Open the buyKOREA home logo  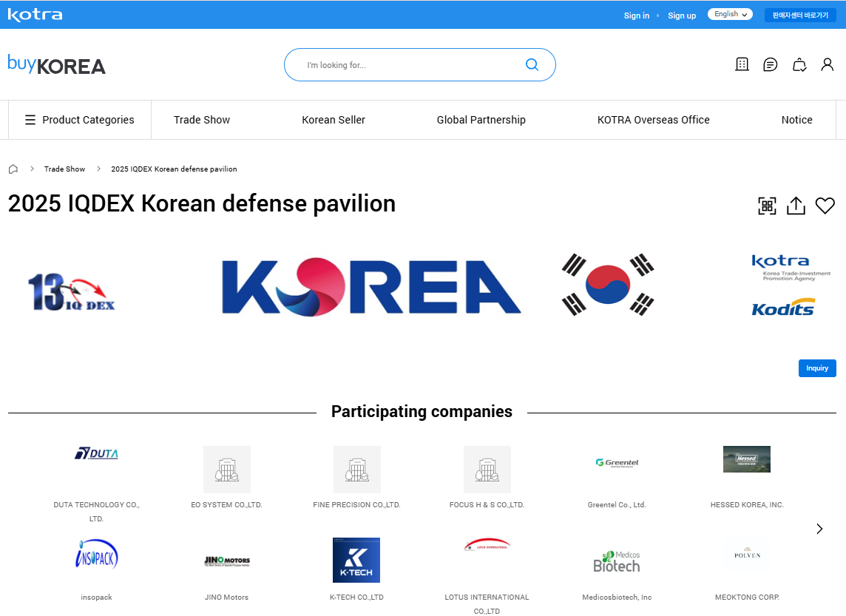[x=57, y=65]
